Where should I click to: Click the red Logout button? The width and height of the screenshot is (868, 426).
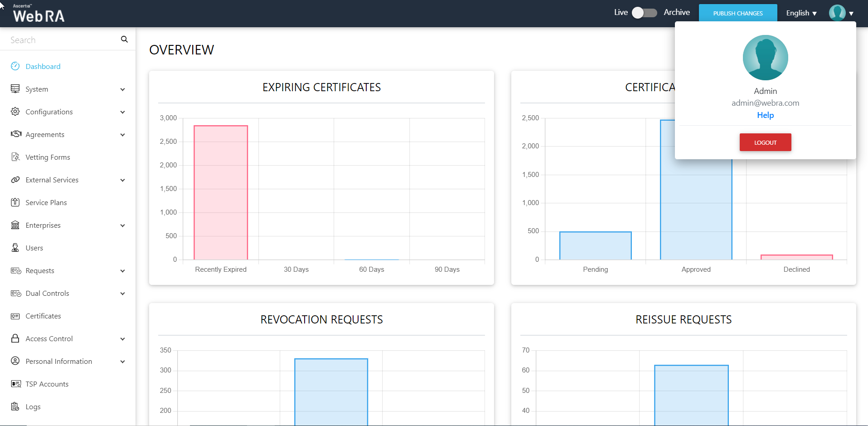[x=765, y=142]
